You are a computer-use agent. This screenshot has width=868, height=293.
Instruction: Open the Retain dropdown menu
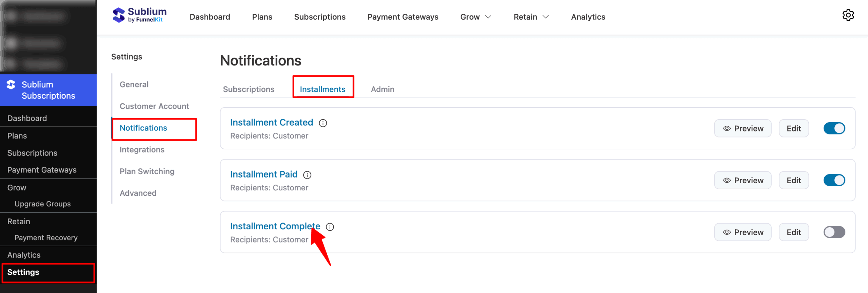(x=531, y=17)
